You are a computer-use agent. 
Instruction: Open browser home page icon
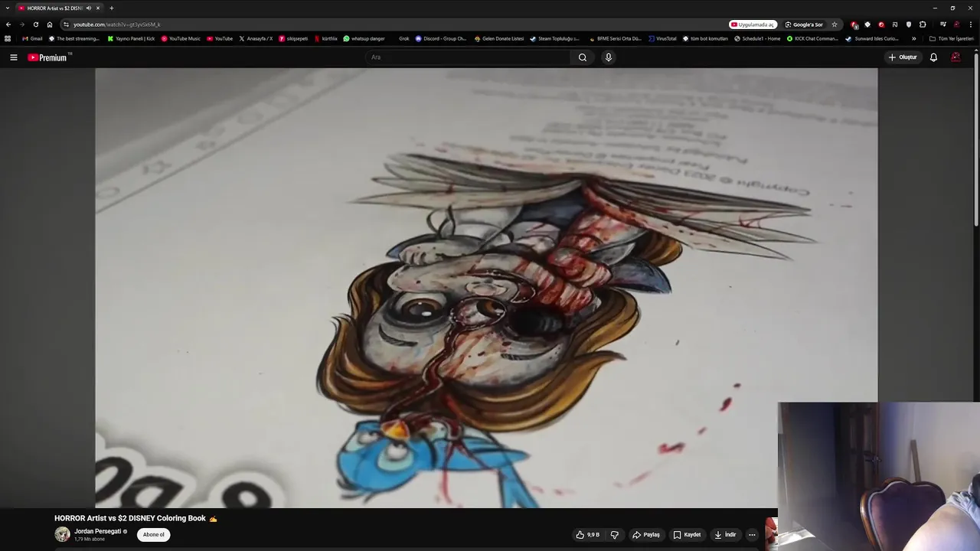point(50,24)
